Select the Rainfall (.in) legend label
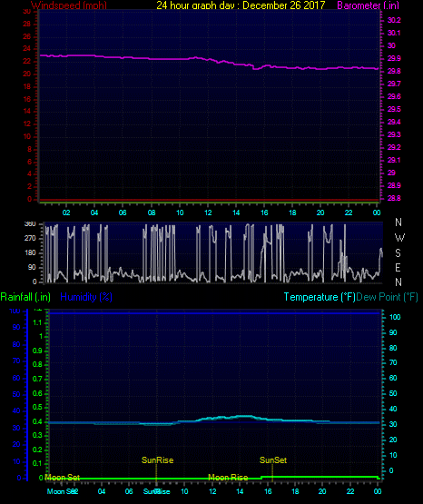 pyautogui.click(x=25, y=297)
